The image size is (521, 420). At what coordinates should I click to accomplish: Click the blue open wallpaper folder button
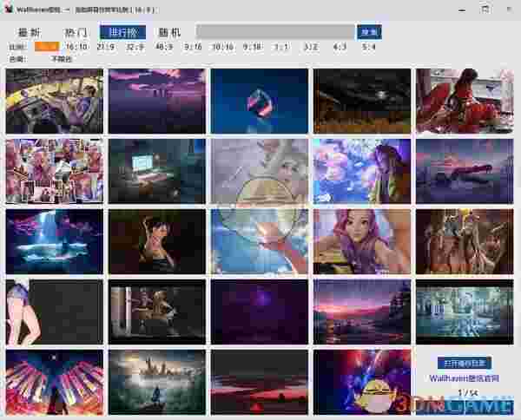tap(465, 363)
